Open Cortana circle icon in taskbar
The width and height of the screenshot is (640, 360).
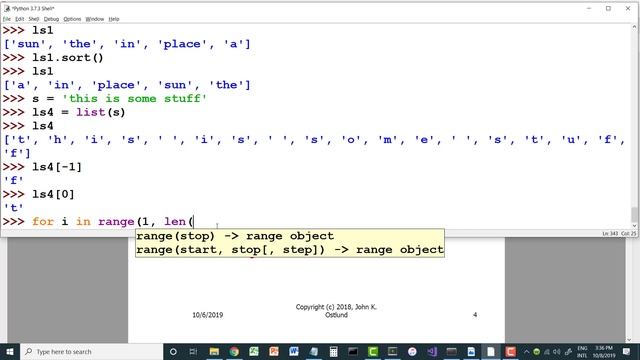coord(173,351)
